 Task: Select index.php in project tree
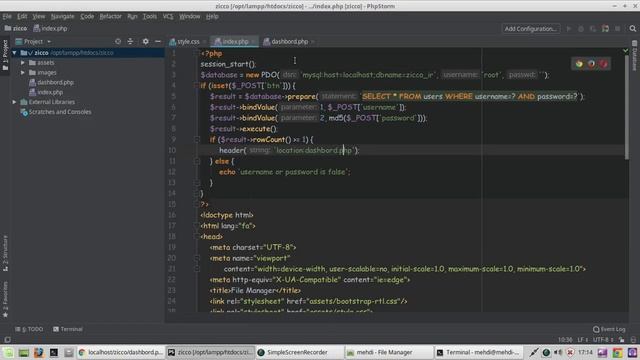46,92
